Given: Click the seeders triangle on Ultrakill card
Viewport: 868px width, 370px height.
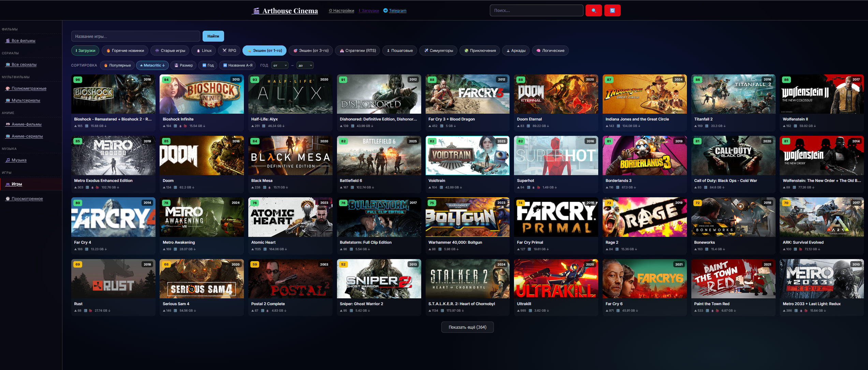Looking at the screenshot, I should point(518,311).
